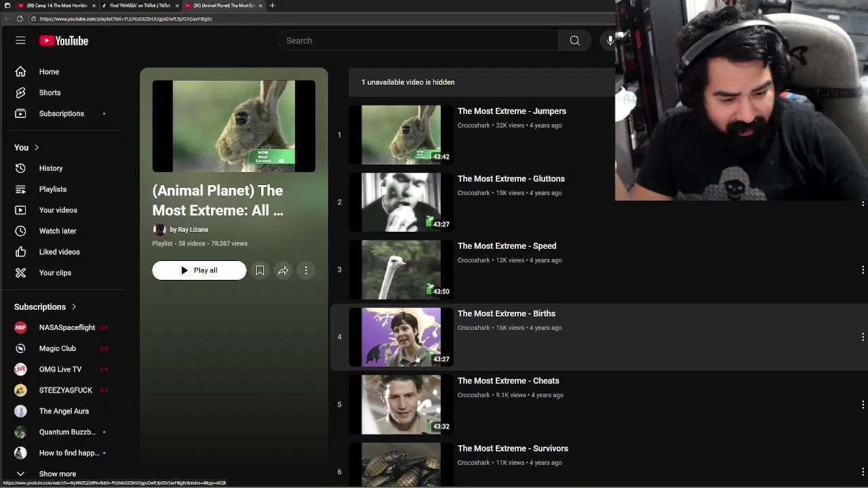Open options menu for the Speed video
The height and width of the screenshot is (488, 868).
(863, 270)
